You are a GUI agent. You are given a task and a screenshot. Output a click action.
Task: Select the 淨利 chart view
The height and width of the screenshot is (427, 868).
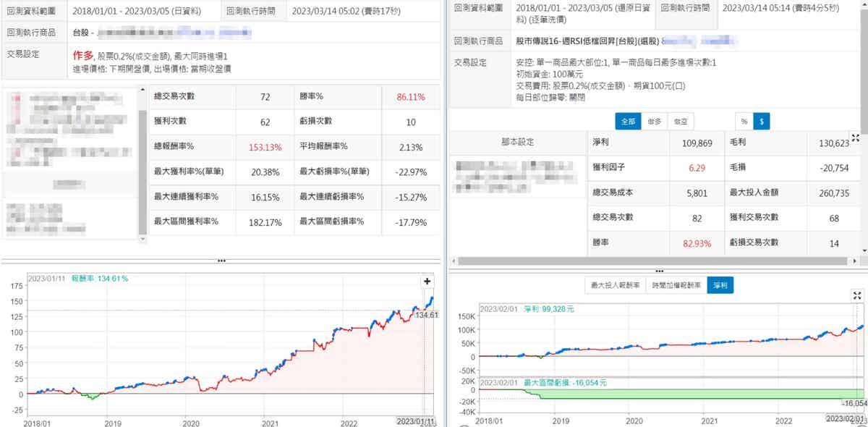(720, 286)
